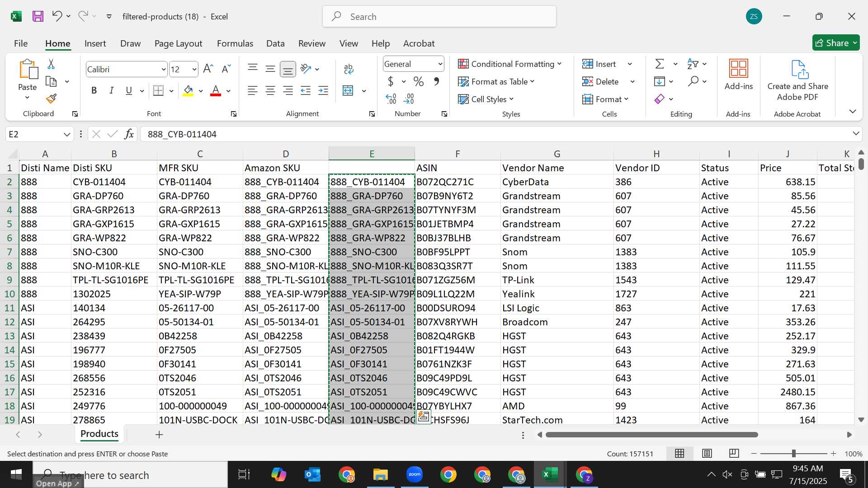Screen dimensions: 868x488
Task: Click Create and Share Adobe PDF
Action: tap(798, 80)
